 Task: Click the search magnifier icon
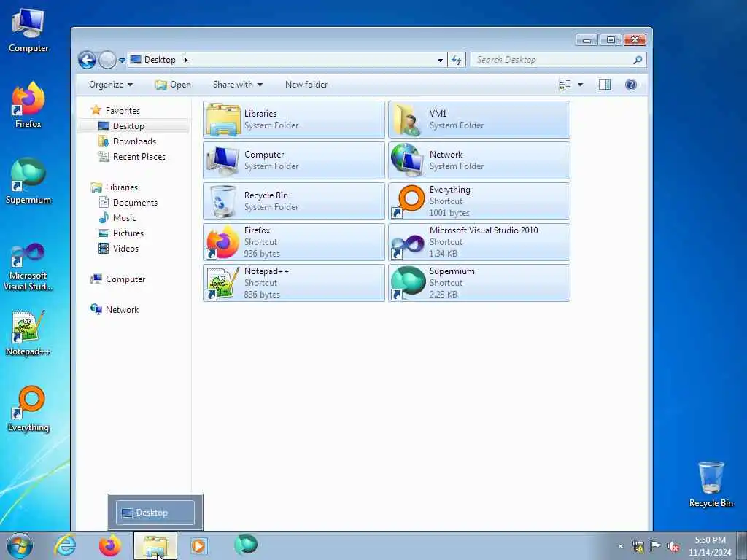click(638, 60)
